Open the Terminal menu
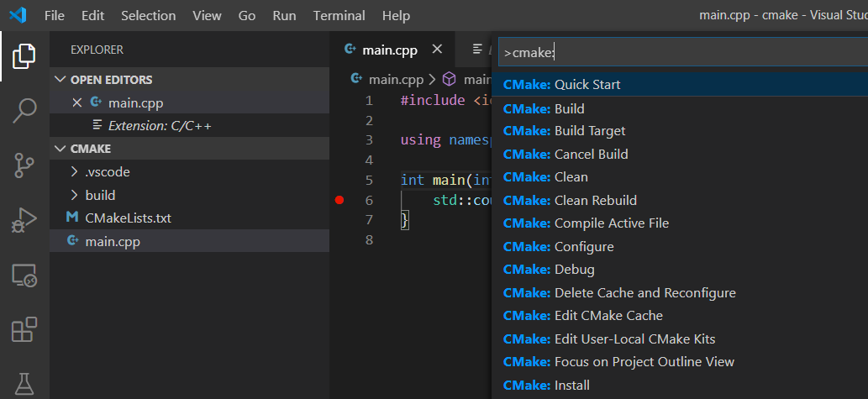868x399 pixels. [x=339, y=15]
